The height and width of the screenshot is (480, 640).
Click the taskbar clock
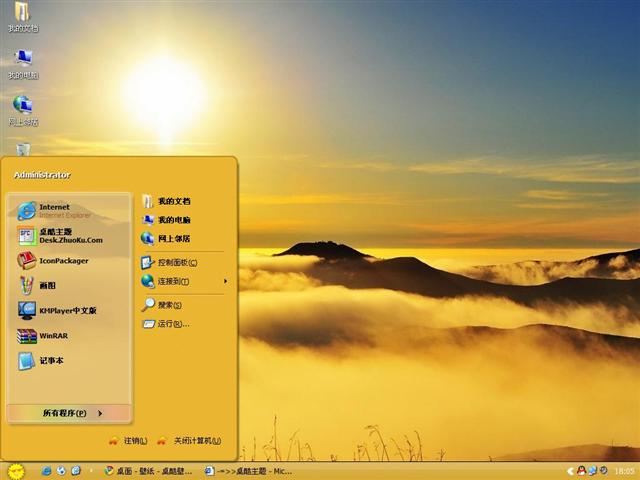tap(624, 471)
